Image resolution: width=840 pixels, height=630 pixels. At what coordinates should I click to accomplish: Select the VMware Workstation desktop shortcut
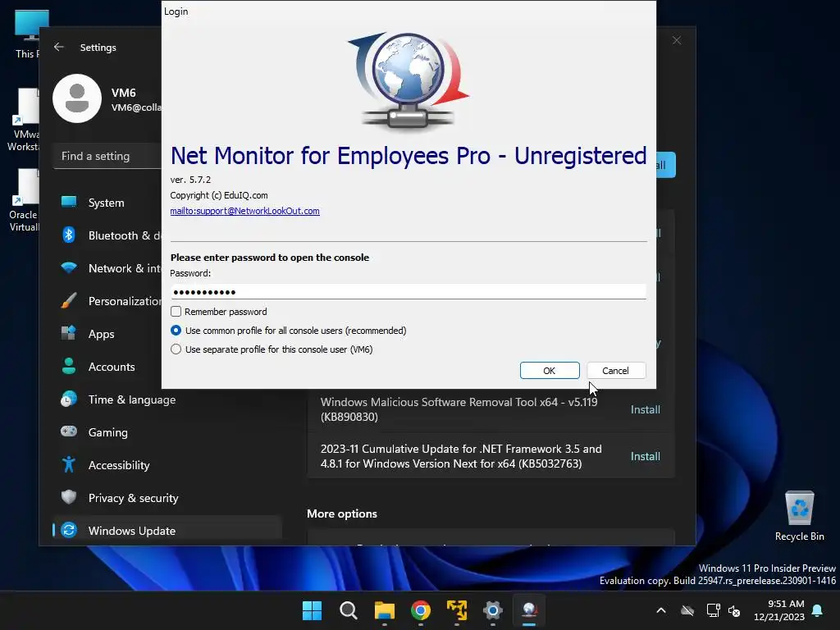(x=24, y=120)
